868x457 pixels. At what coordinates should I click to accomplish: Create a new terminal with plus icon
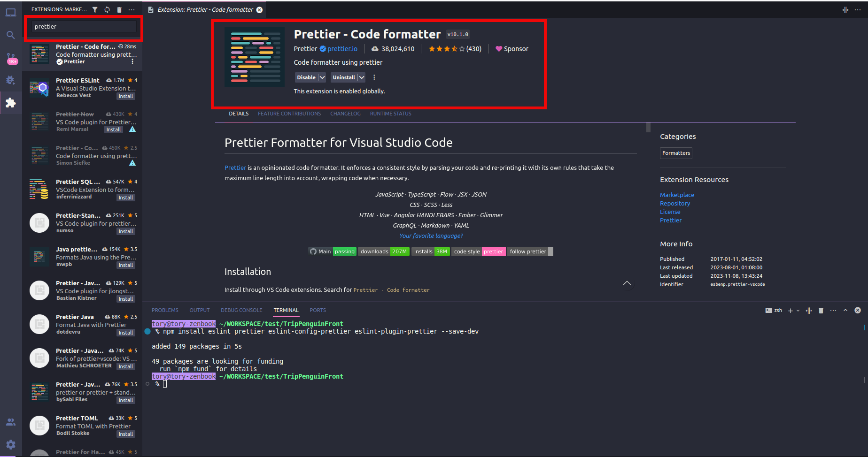point(790,310)
